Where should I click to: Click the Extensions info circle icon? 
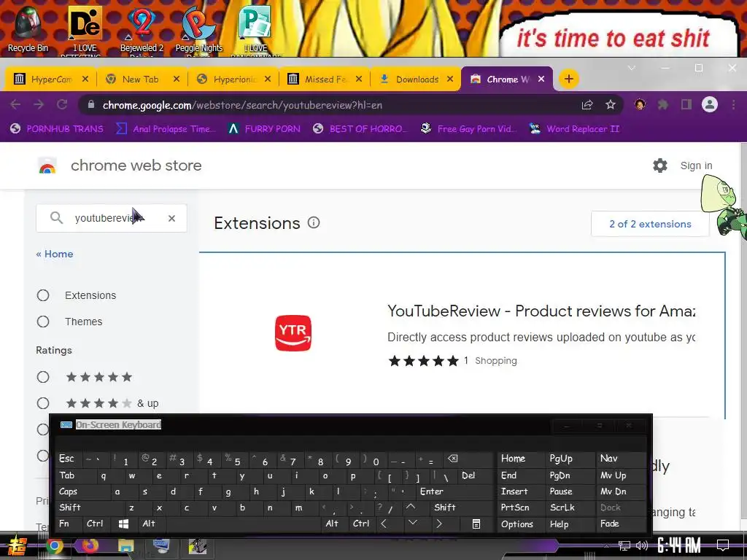click(x=314, y=222)
